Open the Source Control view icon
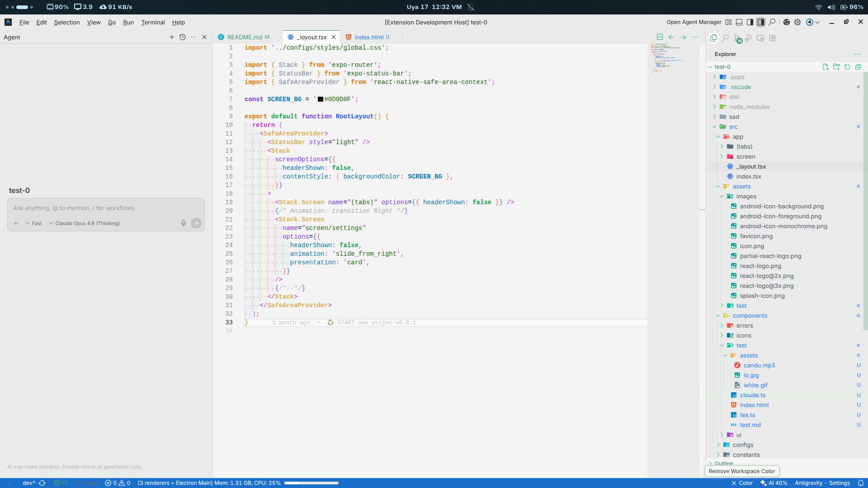The height and width of the screenshot is (488, 868). (737, 38)
